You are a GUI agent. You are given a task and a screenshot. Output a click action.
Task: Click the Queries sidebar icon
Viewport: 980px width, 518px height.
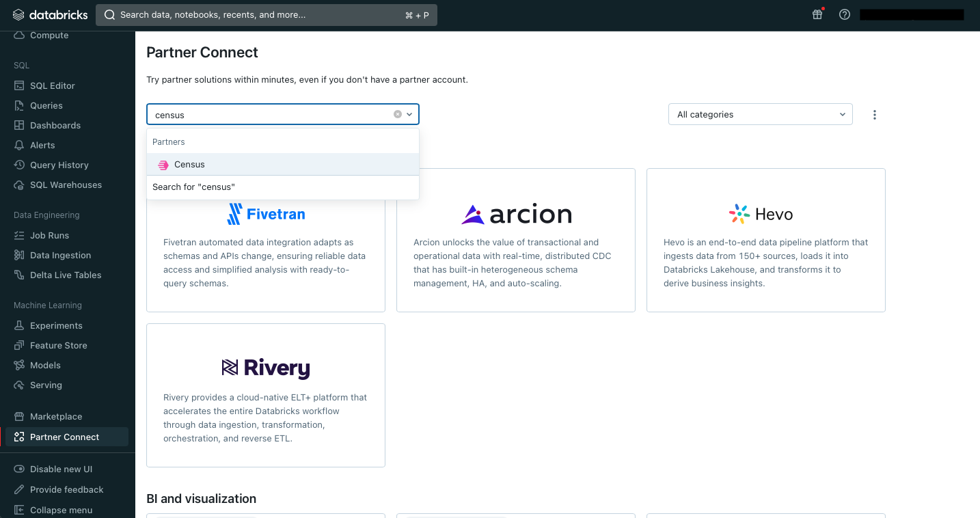coord(19,105)
